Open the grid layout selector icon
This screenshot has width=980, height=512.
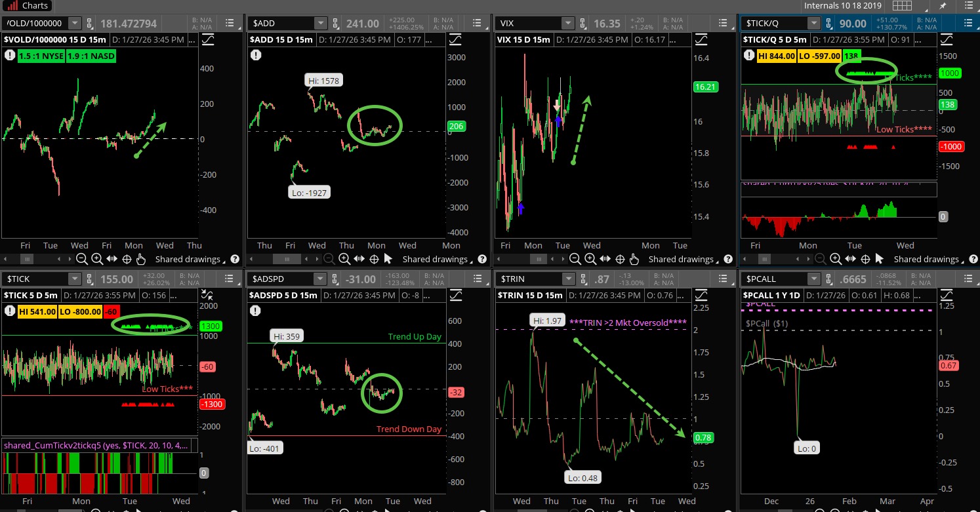click(903, 6)
